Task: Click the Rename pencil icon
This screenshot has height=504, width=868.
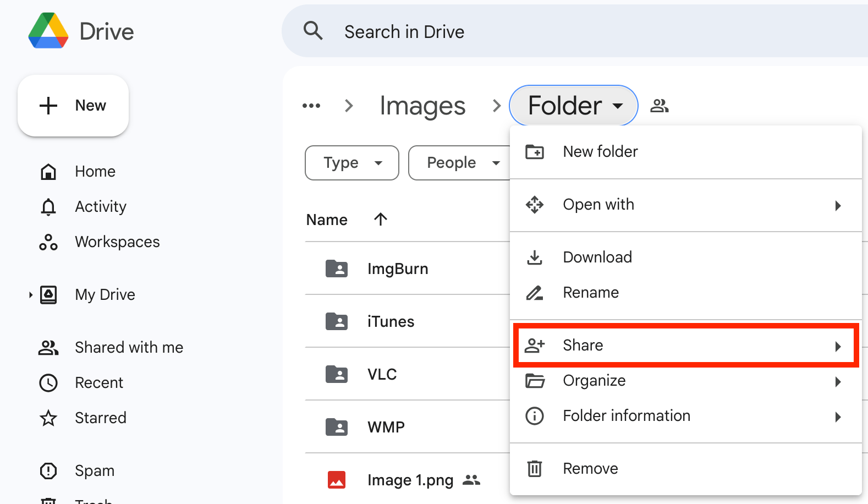Action: (x=535, y=293)
